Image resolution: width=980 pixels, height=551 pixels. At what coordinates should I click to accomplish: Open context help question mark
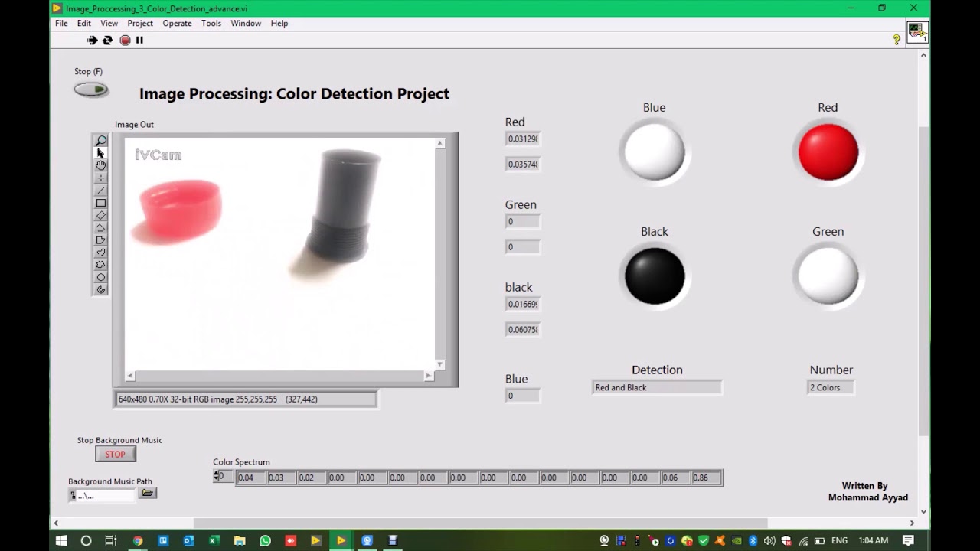pos(897,40)
